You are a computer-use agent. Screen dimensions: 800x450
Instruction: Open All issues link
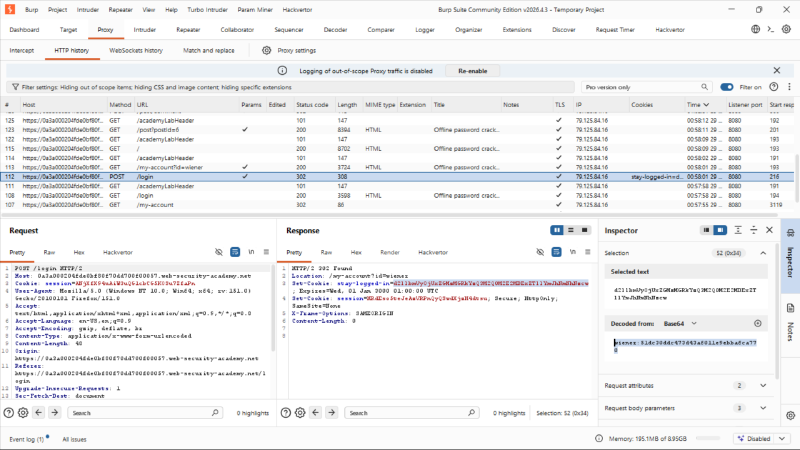click(74, 439)
